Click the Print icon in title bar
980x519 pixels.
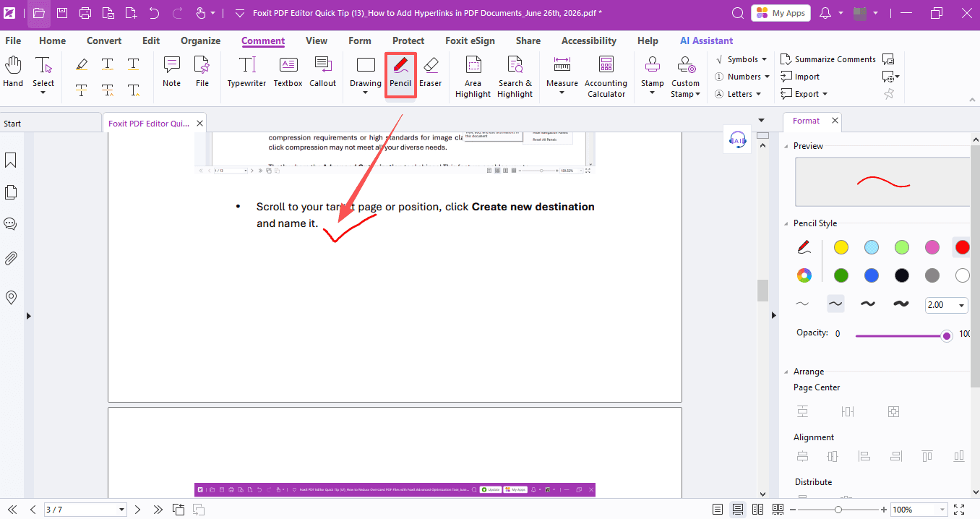click(85, 13)
